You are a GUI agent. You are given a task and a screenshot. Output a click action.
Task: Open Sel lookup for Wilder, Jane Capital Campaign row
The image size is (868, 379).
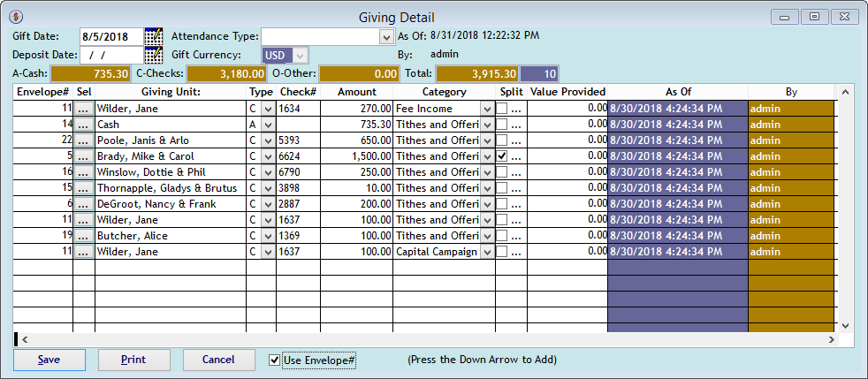coord(84,252)
